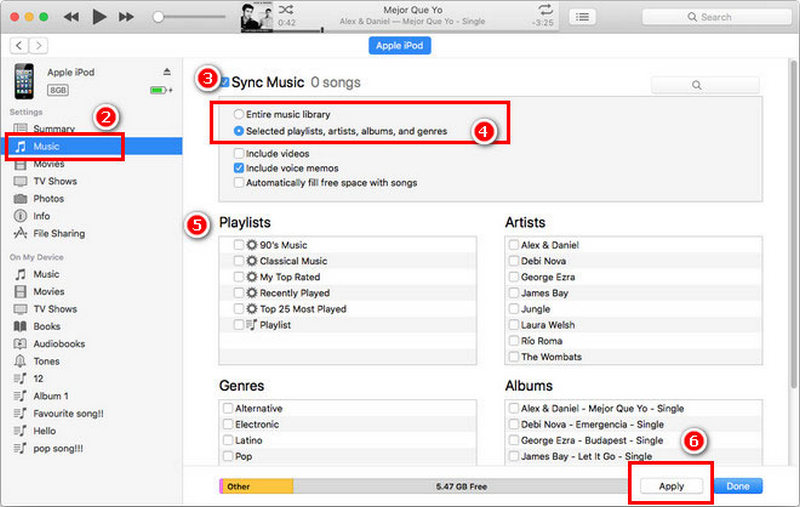The image size is (800, 507).
Task: Open Movies under Settings
Action: pyautogui.click(x=48, y=164)
